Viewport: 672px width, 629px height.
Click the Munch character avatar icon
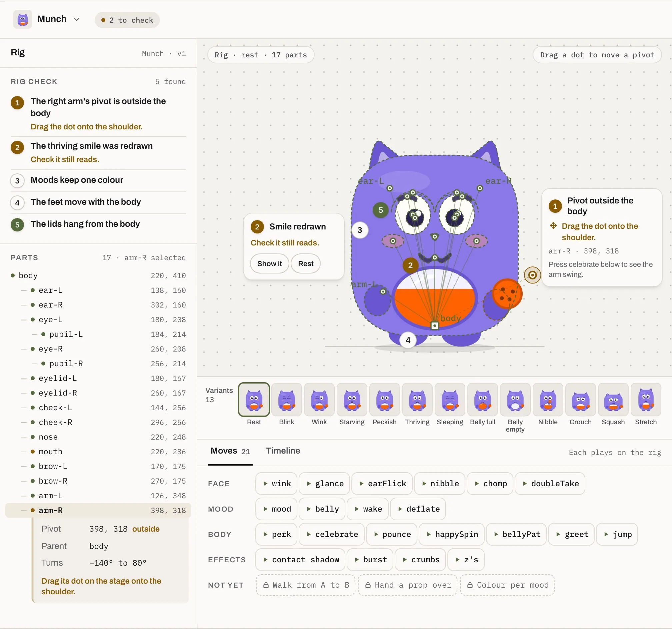pos(22,19)
